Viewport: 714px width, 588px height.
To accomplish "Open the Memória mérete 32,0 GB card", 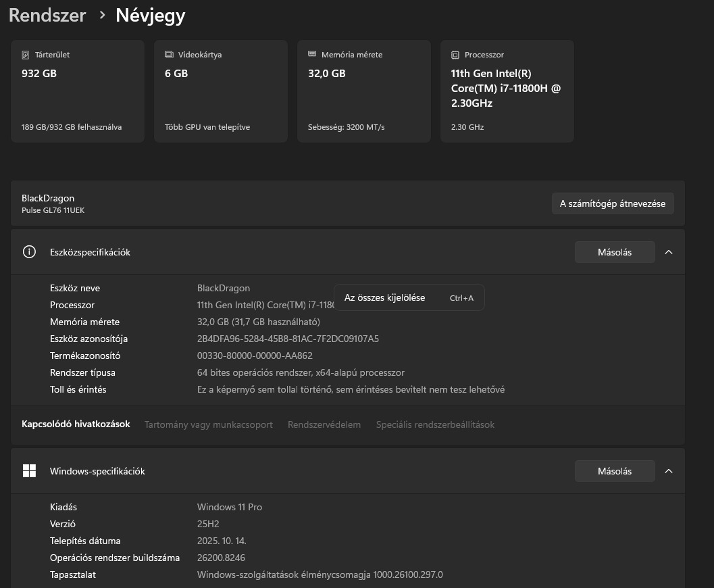I will point(364,91).
